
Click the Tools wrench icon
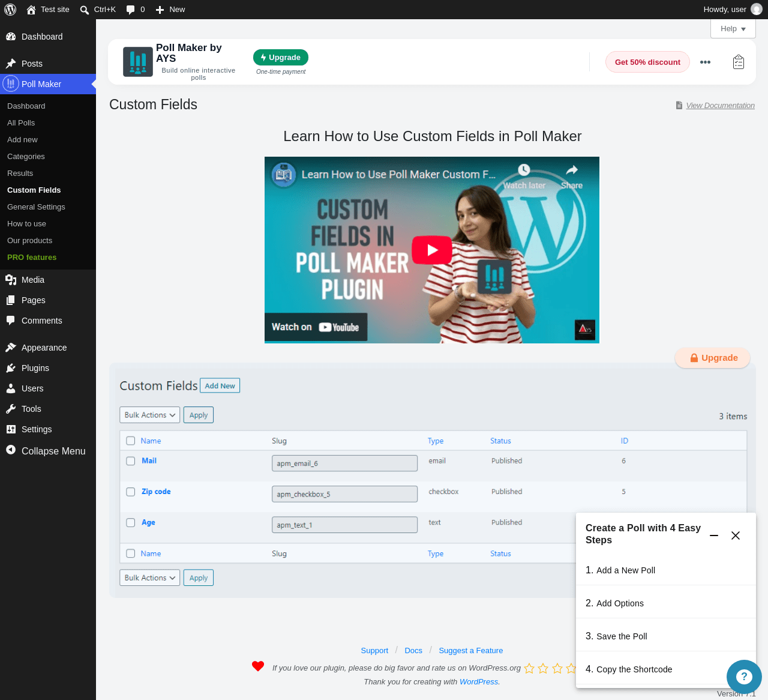[11, 409]
